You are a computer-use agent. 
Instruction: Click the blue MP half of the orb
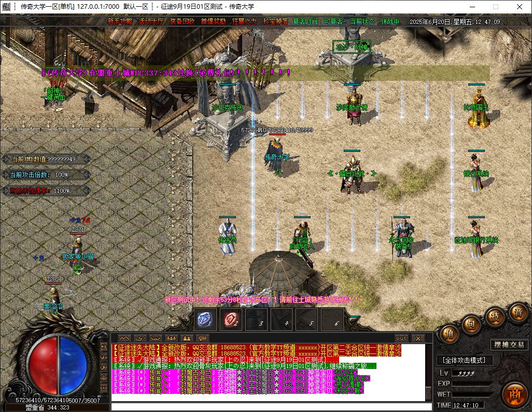73,365
